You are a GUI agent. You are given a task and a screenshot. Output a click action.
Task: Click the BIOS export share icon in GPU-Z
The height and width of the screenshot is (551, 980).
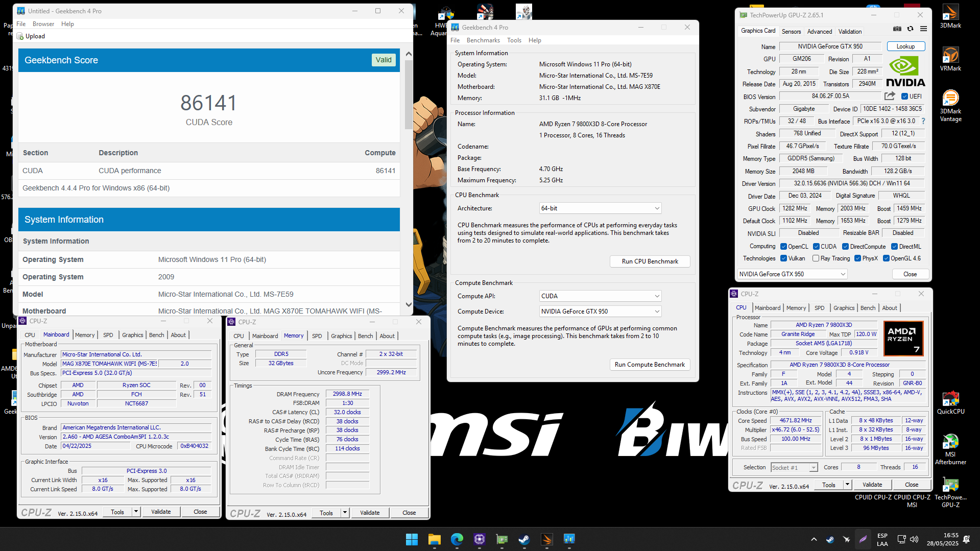(890, 96)
